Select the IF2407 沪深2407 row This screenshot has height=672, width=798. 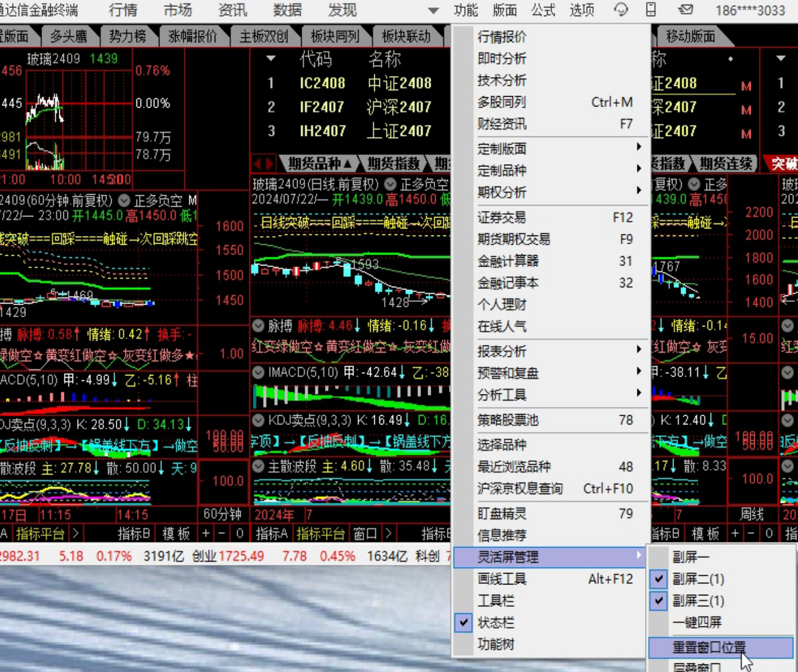pyautogui.click(x=350, y=107)
